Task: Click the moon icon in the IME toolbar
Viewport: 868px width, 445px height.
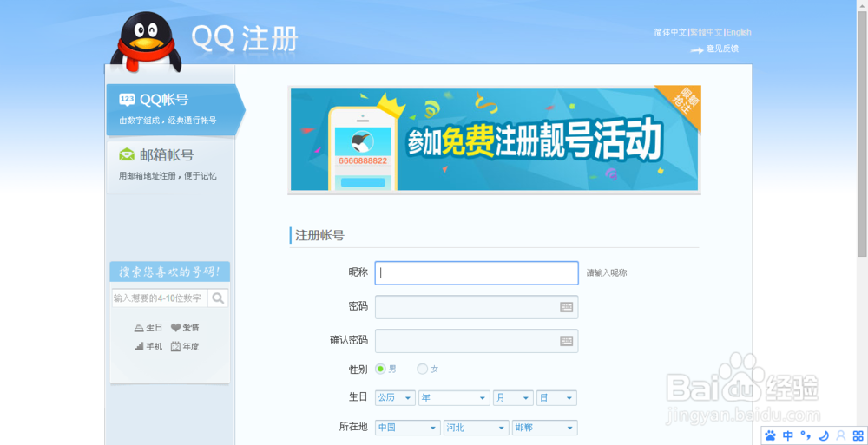Action: (824, 435)
